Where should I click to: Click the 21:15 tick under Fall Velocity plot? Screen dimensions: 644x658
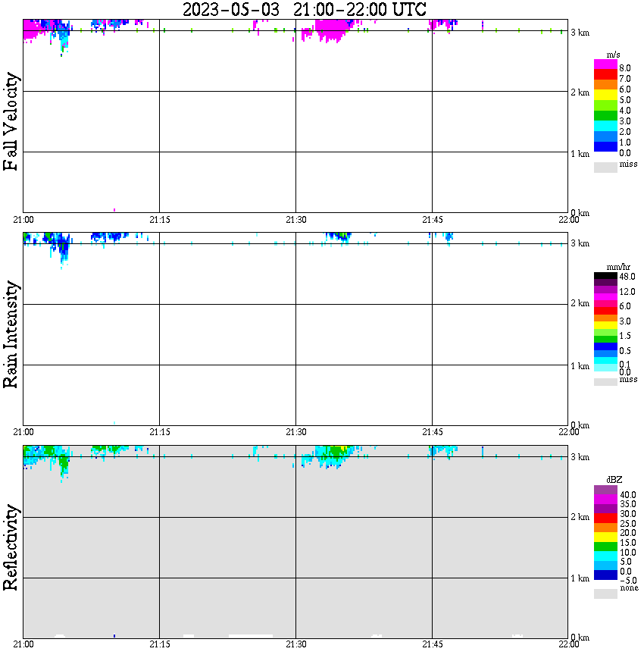(159, 220)
